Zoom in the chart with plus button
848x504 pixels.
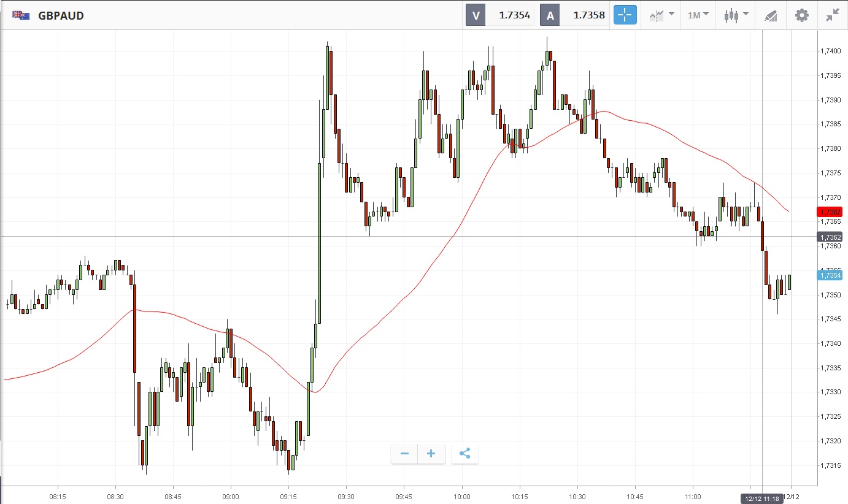click(x=431, y=454)
